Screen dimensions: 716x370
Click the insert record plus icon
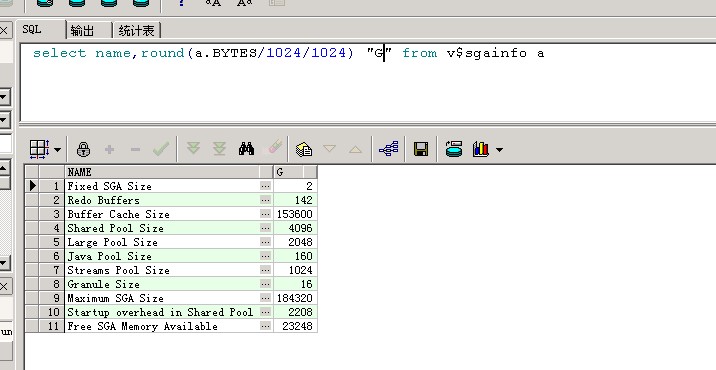click(109, 149)
